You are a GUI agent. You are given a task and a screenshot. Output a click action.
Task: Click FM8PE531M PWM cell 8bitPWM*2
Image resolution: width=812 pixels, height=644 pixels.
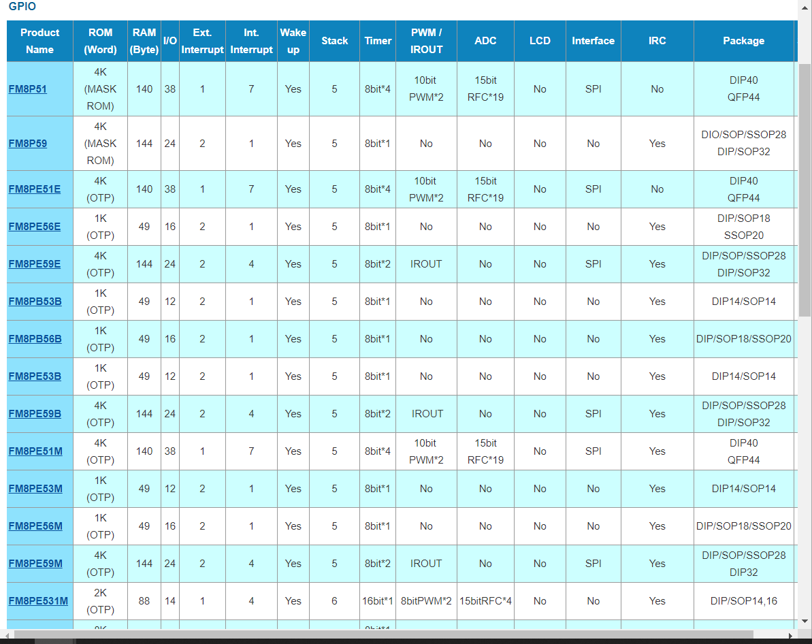[x=426, y=601]
